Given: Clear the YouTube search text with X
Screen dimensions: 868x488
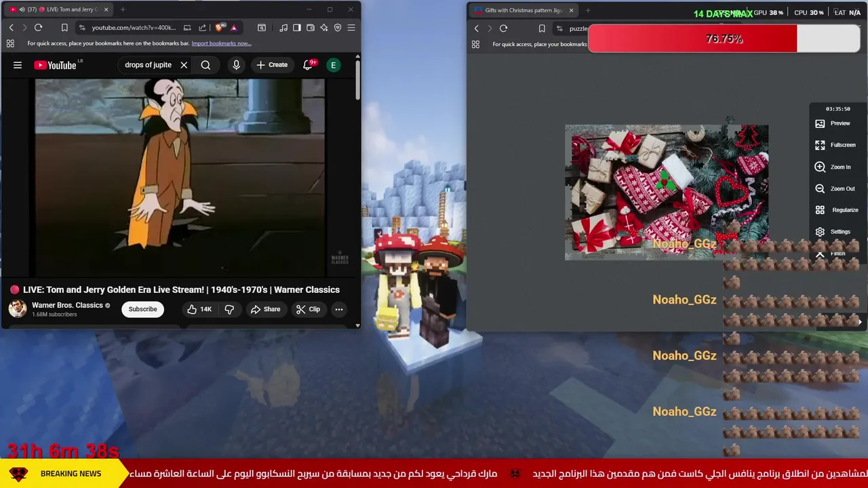Looking at the screenshot, I should pos(184,65).
